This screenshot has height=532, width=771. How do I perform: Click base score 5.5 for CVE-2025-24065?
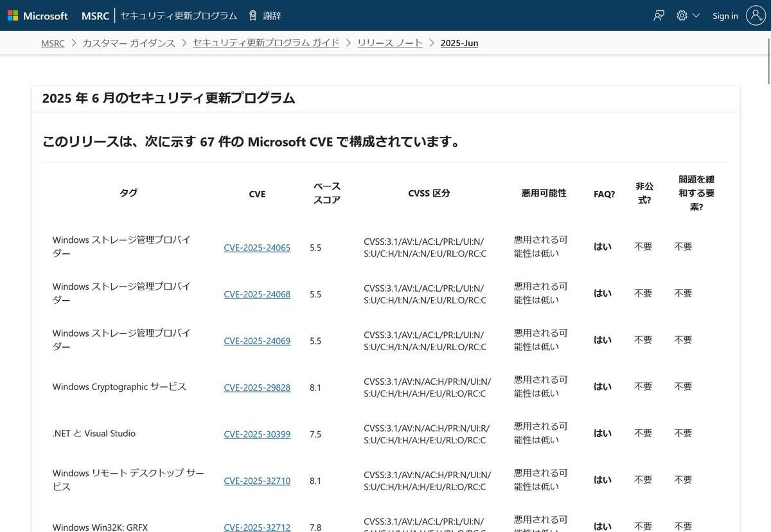tap(315, 247)
